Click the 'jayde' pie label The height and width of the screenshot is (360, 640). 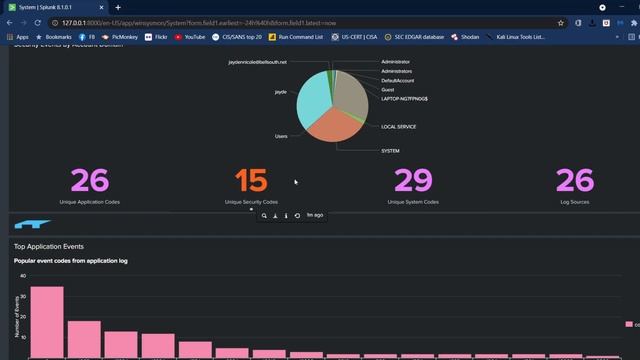pos(280,92)
